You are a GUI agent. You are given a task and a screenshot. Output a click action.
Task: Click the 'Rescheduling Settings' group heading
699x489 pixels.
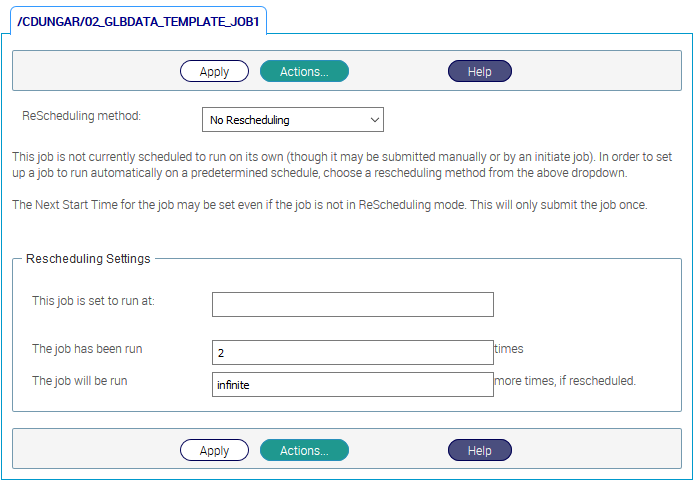[88, 258]
